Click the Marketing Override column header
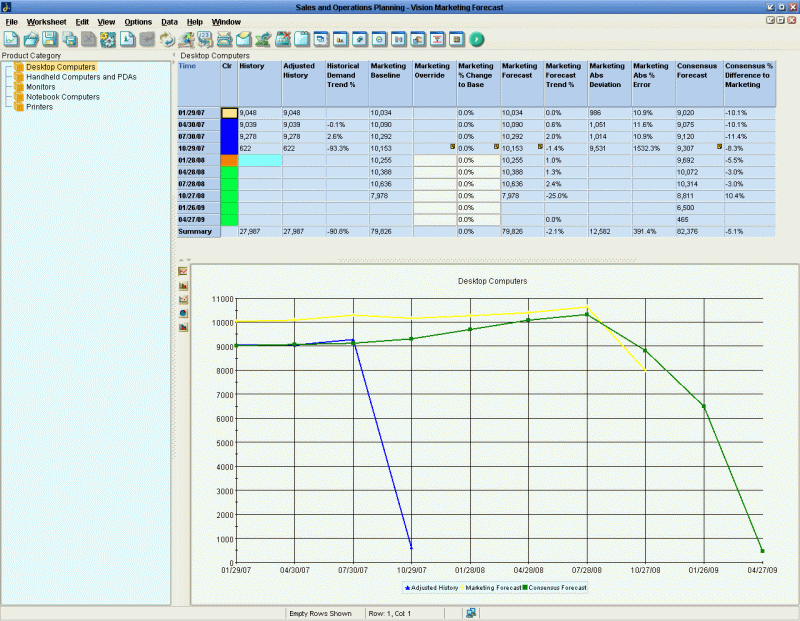 [x=435, y=84]
